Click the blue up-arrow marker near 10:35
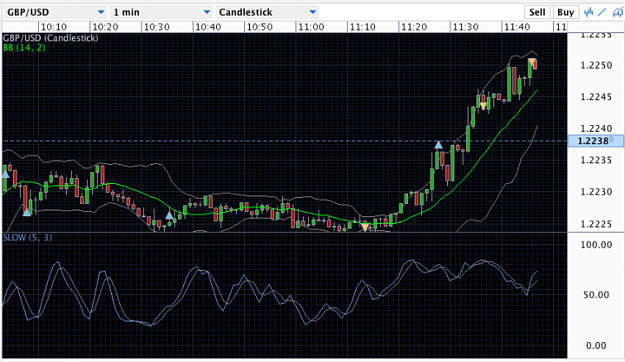This screenshot has height=362, width=625. pos(169,216)
